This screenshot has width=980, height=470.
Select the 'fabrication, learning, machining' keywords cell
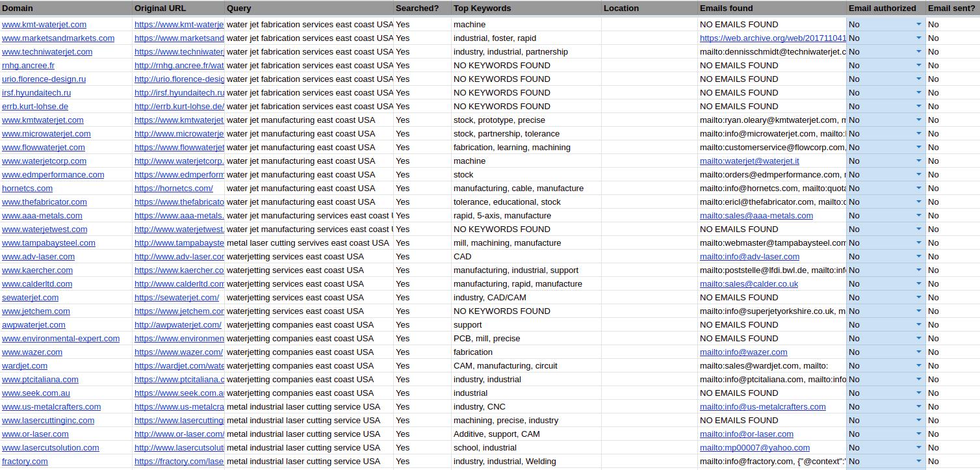[526, 147]
